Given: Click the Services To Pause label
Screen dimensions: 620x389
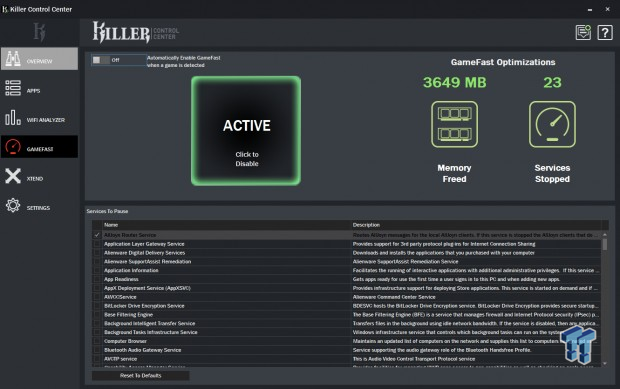Looking at the screenshot, I should point(107,211).
